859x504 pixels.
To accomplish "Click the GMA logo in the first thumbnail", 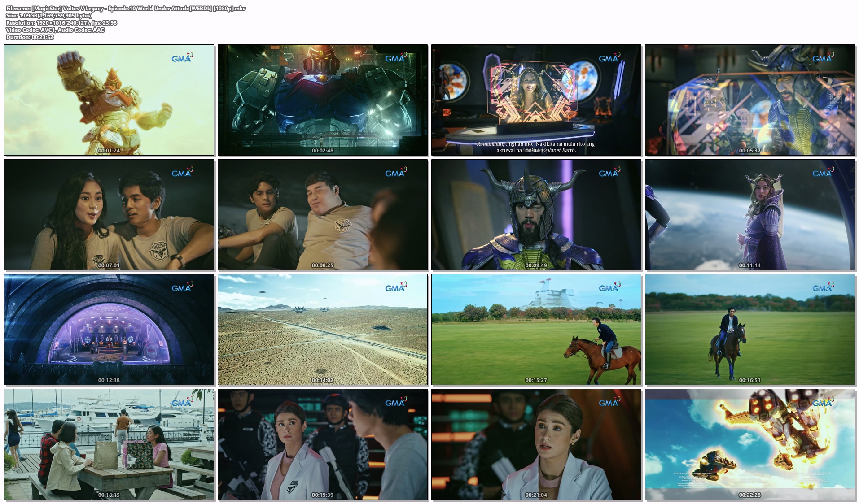I will coord(182,58).
